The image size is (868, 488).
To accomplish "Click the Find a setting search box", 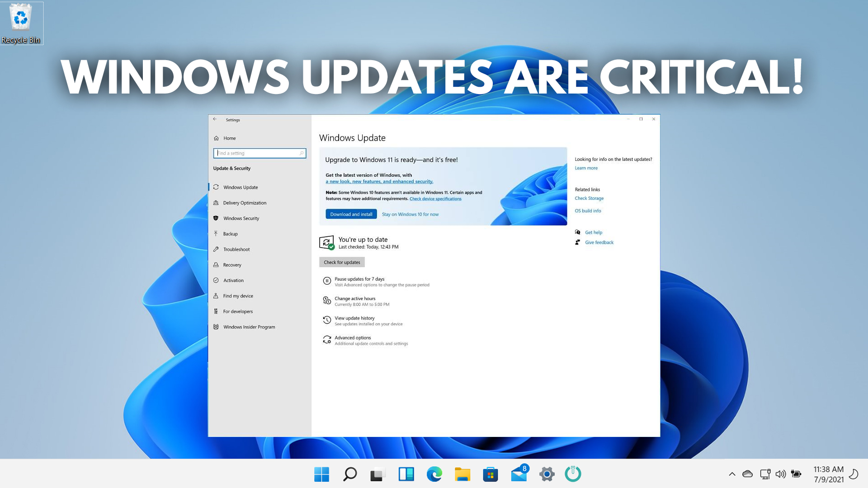I will point(259,153).
